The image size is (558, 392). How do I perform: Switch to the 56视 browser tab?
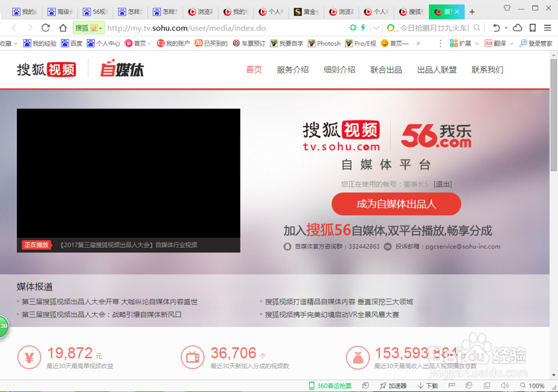(95, 12)
